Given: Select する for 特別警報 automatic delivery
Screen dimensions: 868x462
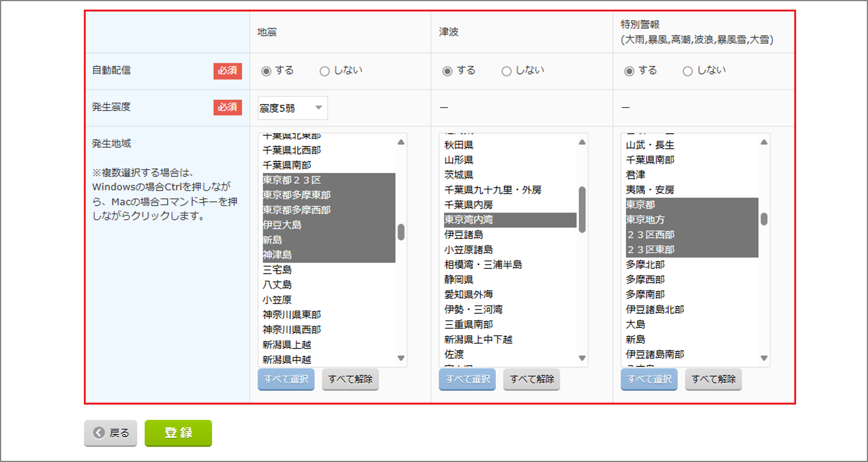Looking at the screenshot, I should click(629, 71).
